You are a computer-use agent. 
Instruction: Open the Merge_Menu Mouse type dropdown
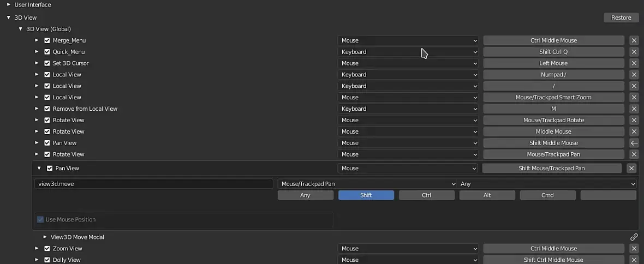(x=408, y=40)
